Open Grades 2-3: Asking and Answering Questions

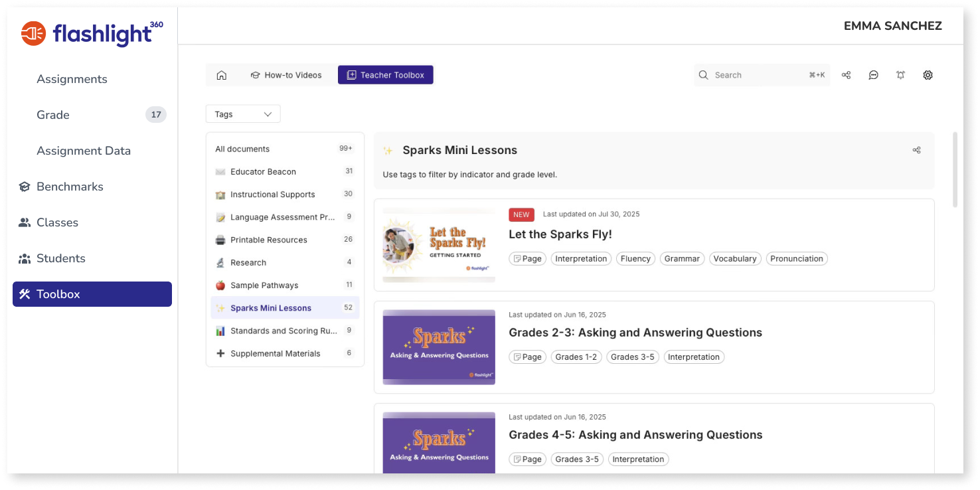point(635,333)
